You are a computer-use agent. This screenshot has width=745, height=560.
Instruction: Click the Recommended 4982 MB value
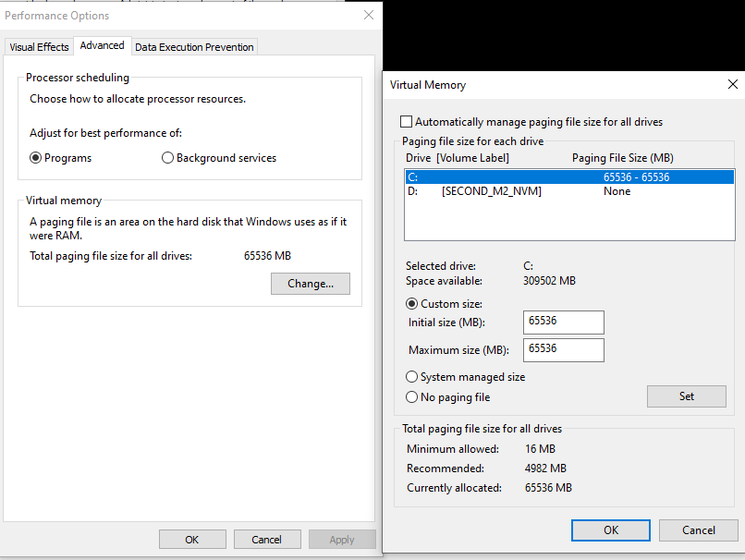545,469
